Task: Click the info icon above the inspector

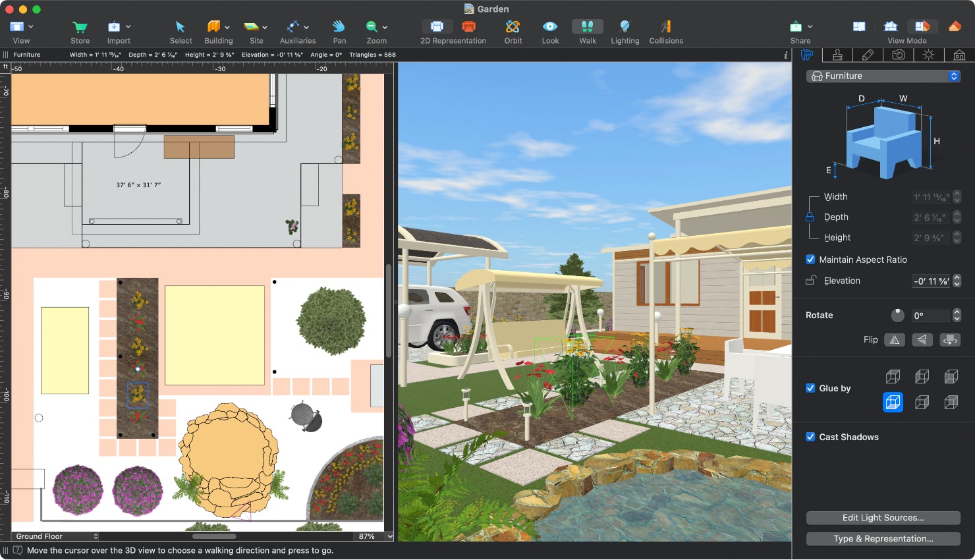Action: [x=785, y=55]
